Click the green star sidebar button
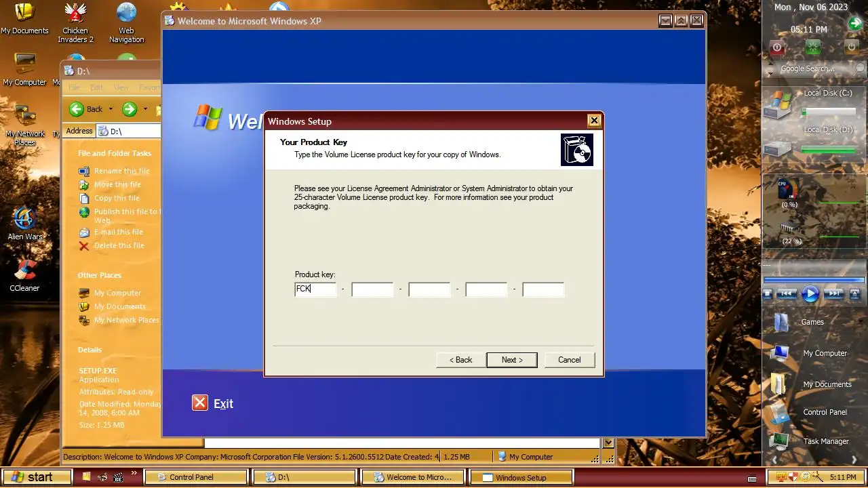The image size is (868, 488). tap(813, 47)
